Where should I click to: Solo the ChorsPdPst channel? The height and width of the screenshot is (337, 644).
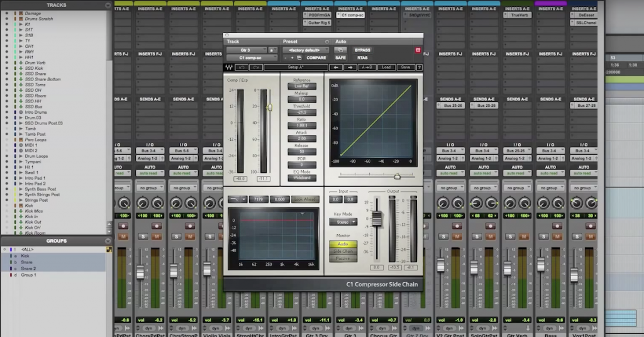pos(143,236)
